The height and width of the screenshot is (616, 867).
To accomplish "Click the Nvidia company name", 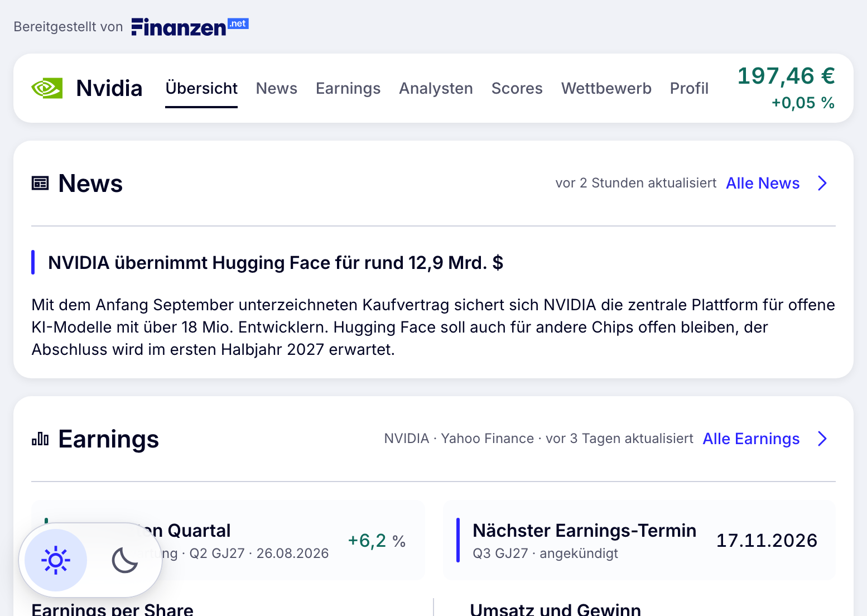I will point(109,88).
